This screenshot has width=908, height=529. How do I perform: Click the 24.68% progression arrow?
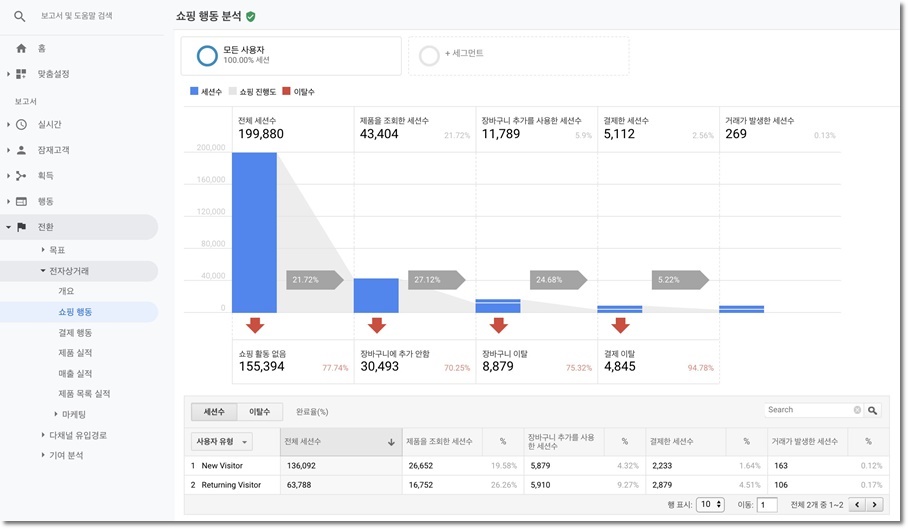(558, 280)
